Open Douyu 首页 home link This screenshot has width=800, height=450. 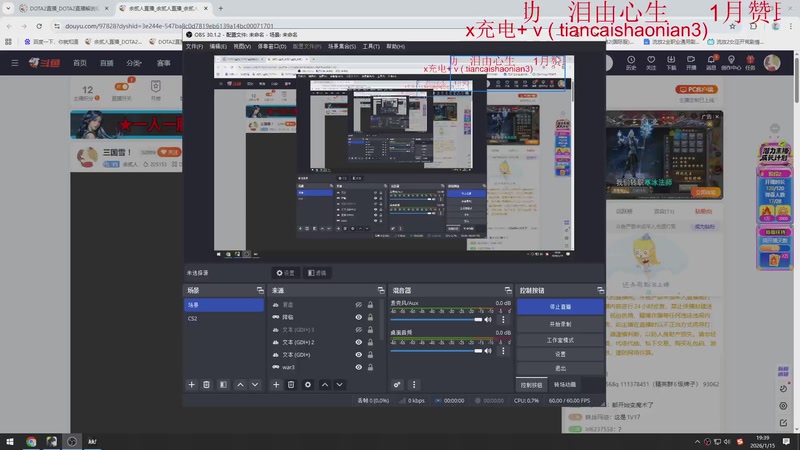(80, 63)
